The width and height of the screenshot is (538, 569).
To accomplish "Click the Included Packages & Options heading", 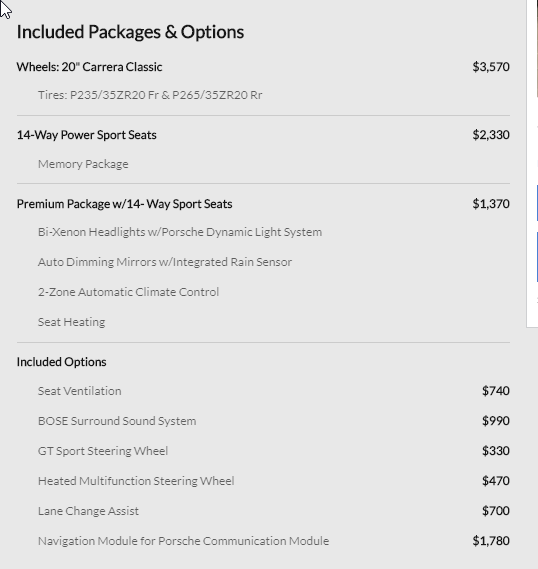I will 130,32.
